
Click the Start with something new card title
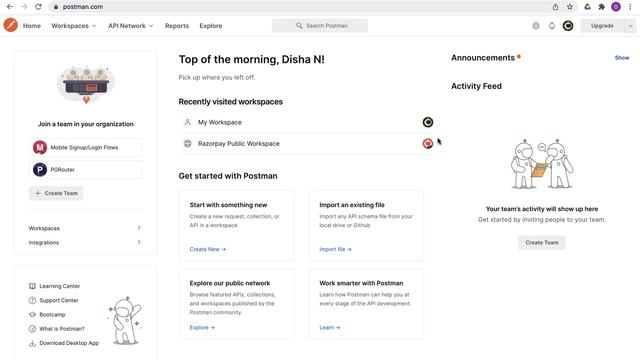228,205
